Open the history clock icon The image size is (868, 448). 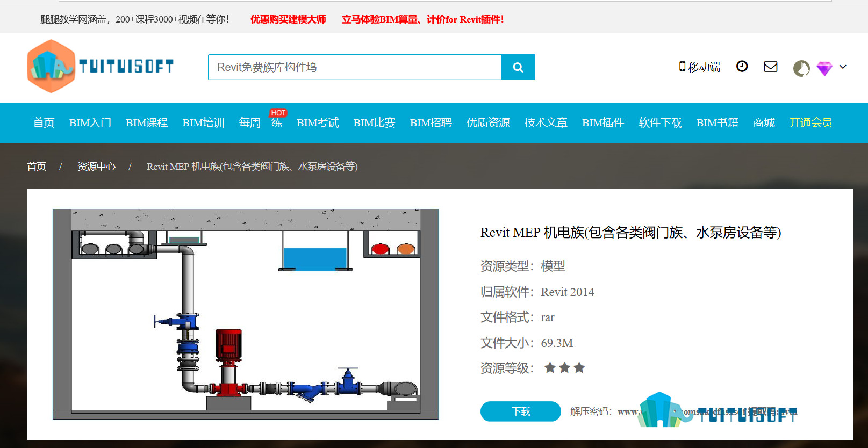pos(742,66)
